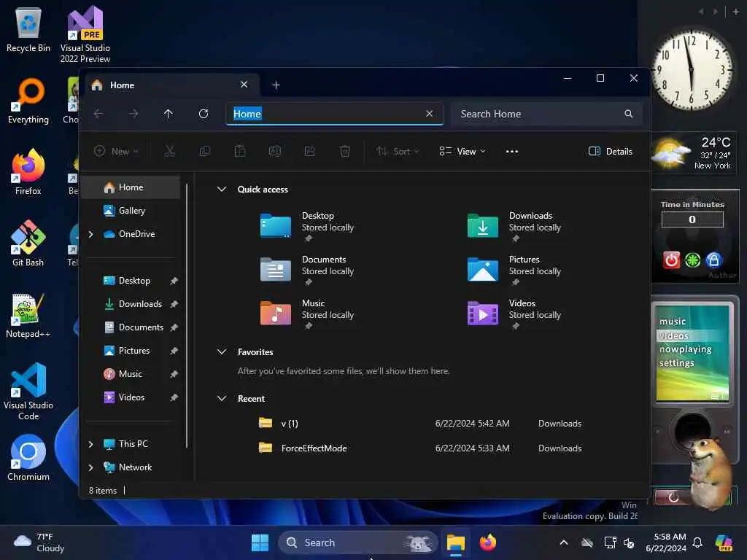
Task: Unpin Documents in the navigation pane
Action: coord(174,327)
